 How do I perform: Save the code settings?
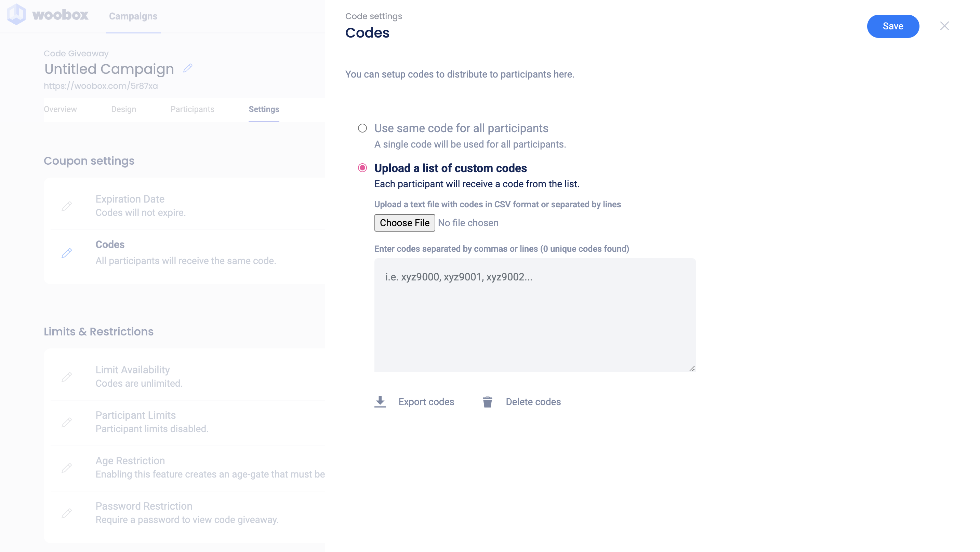click(x=893, y=26)
